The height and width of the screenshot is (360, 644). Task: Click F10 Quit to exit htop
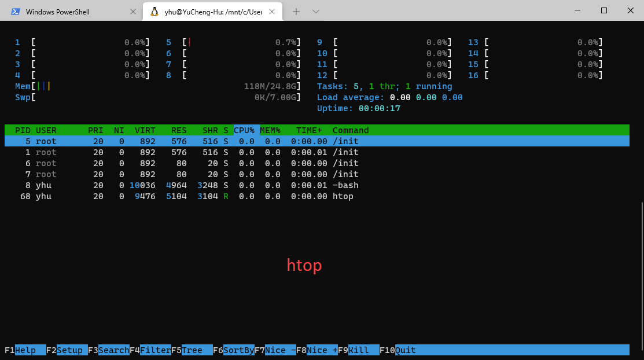click(398, 350)
